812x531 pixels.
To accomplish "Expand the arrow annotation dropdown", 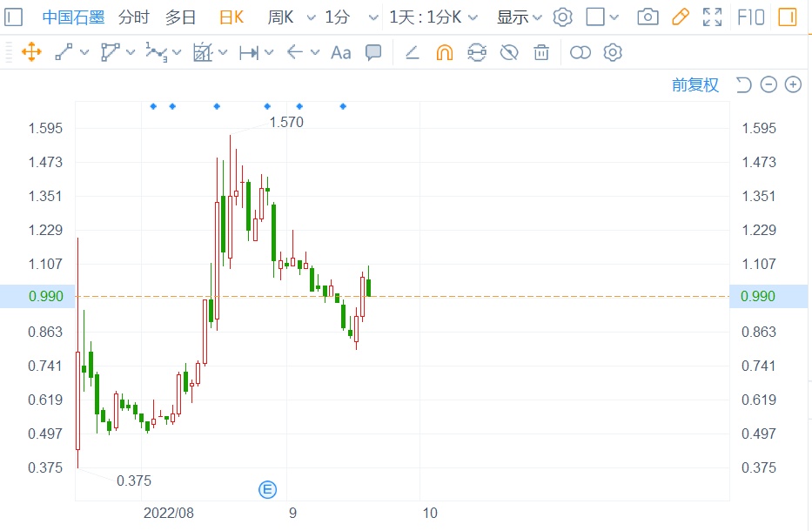I will pos(315,52).
